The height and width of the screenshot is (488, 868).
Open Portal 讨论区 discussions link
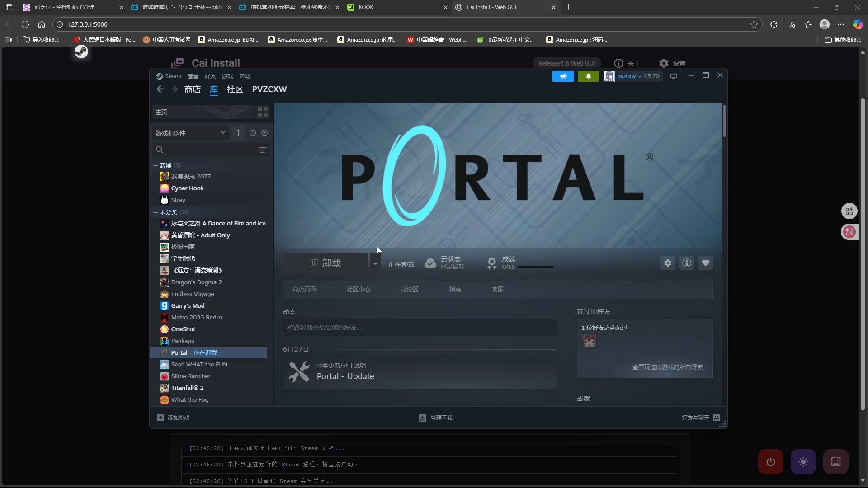(x=410, y=289)
